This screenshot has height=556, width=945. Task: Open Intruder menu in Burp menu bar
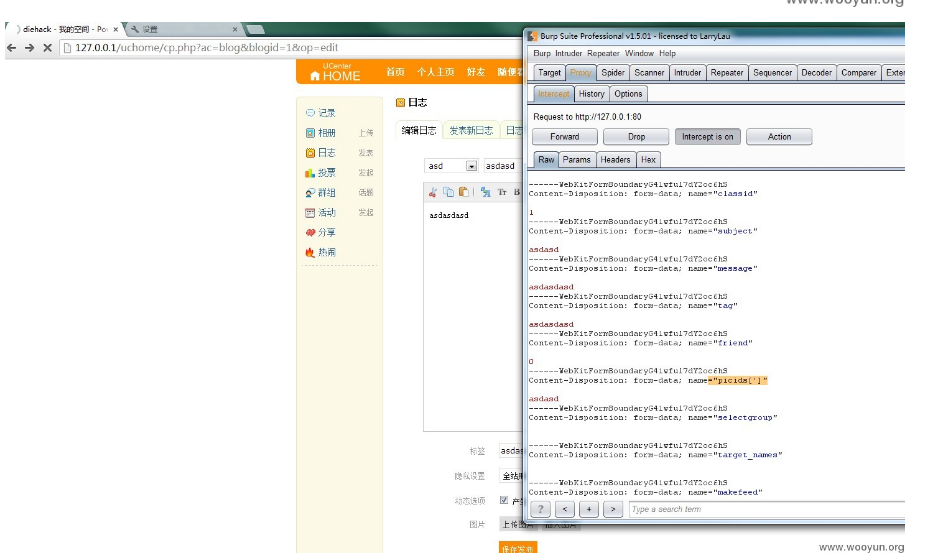tap(568, 54)
